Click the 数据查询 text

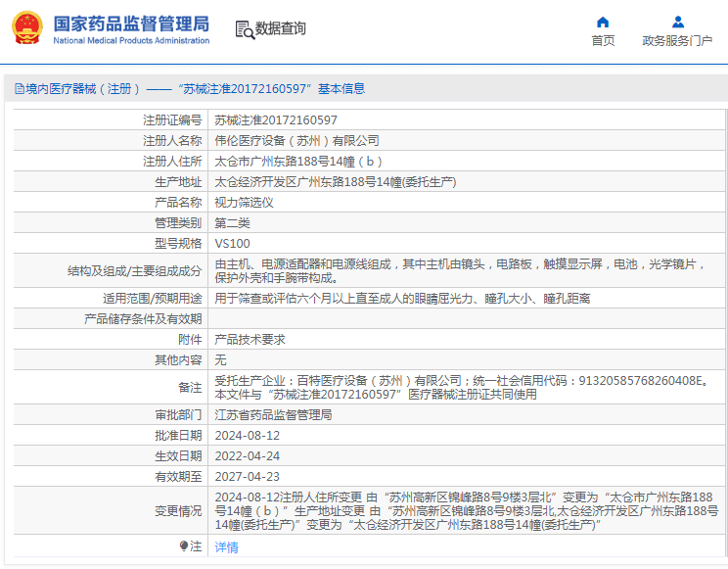281,28
